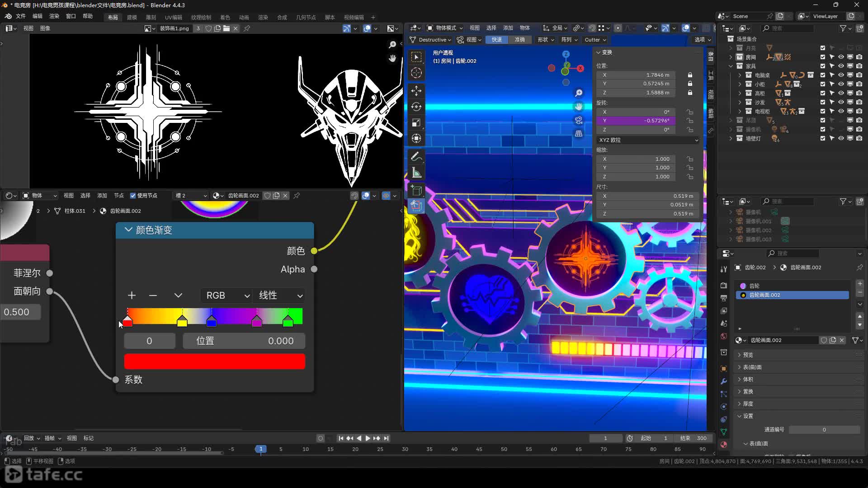The height and width of the screenshot is (488, 868).
Task: Expand the 表(曲)面 material panel
Action: [x=752, y=367]
